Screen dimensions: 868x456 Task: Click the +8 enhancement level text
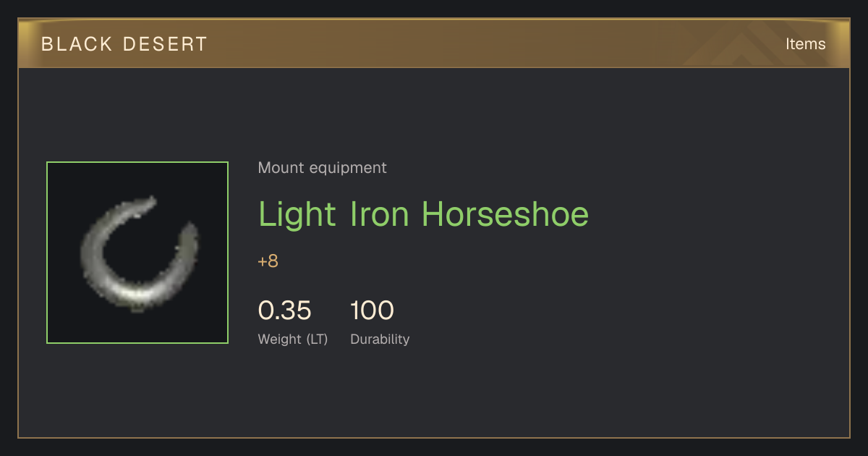(268, 261)
